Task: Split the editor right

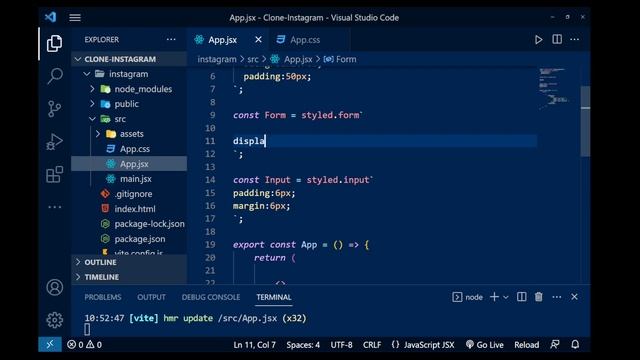Action: pos(557,40)
